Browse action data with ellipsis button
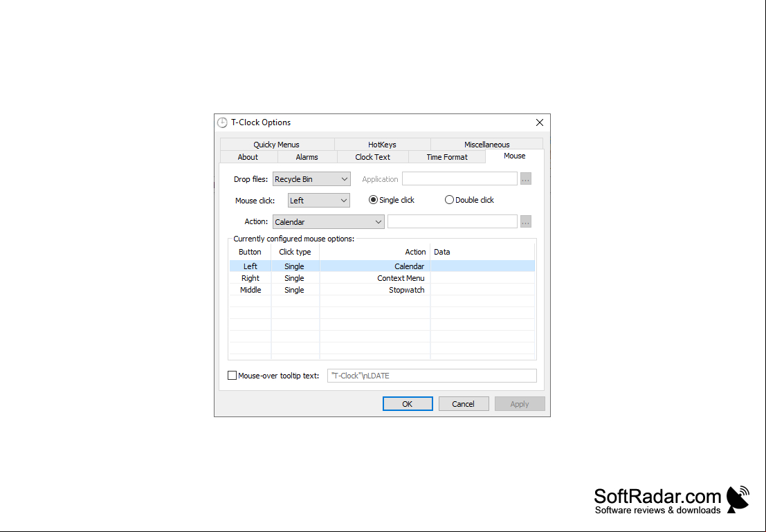The image size is (766, 532). click(526, 221)
